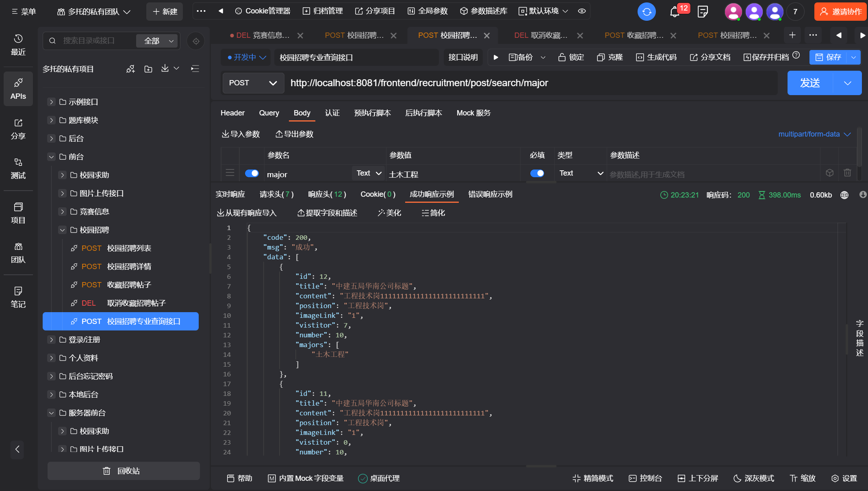Collapse the 校园招聘 folder
Viewport: 868px width, 491px height.
click(x=62, y=230)
